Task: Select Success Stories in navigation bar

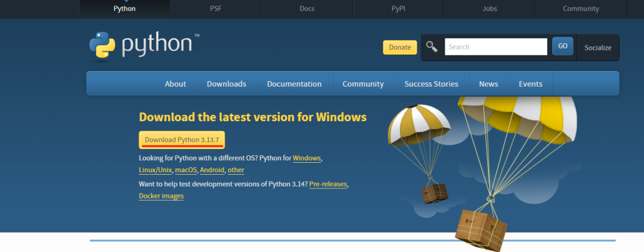Action: click(x=431, y=84)
